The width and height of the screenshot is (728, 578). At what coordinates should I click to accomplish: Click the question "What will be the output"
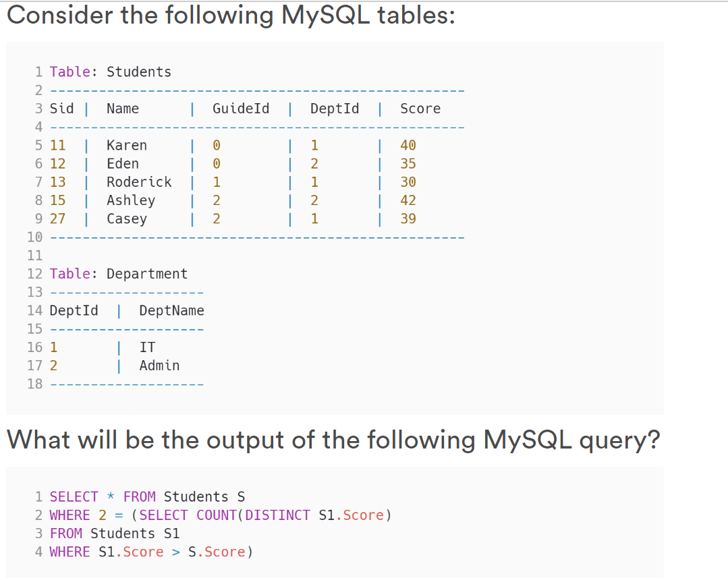coord(333,440)
